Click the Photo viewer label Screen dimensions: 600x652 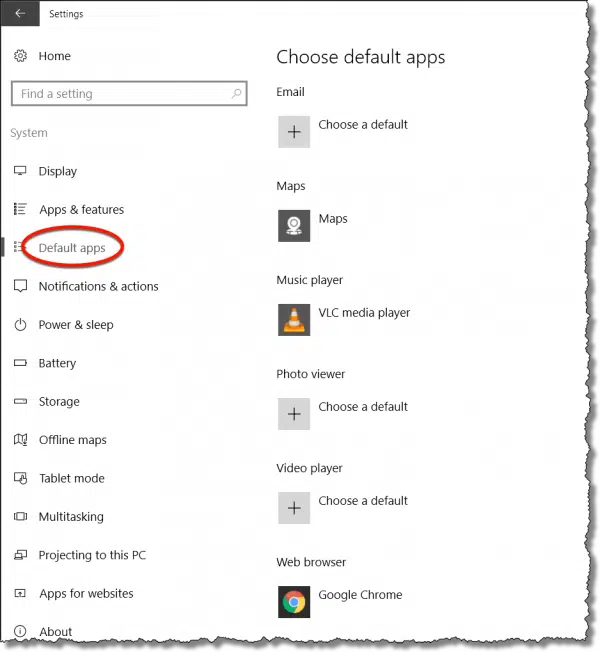click(311, 374)
